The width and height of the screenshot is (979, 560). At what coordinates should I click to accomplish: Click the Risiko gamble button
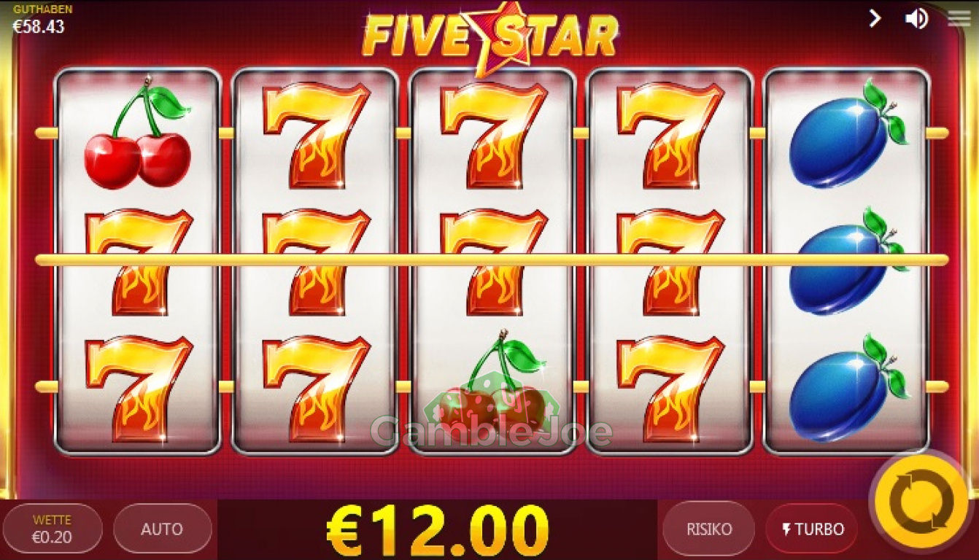(x=708, y=529)
